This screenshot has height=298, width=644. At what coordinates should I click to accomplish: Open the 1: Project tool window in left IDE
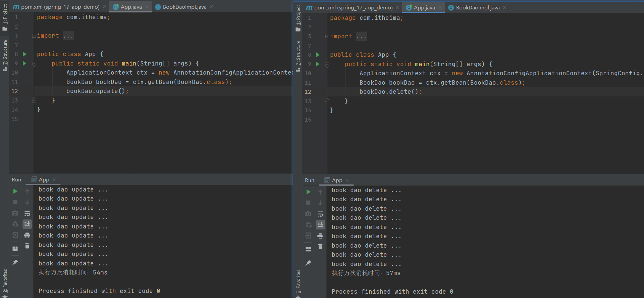click(x=5, y=17)
